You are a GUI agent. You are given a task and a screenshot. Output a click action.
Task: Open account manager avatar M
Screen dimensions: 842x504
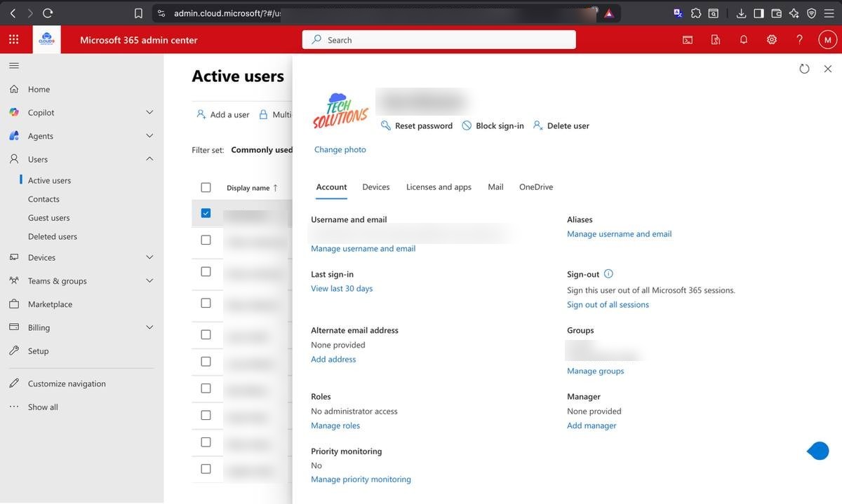click(828, 40)
